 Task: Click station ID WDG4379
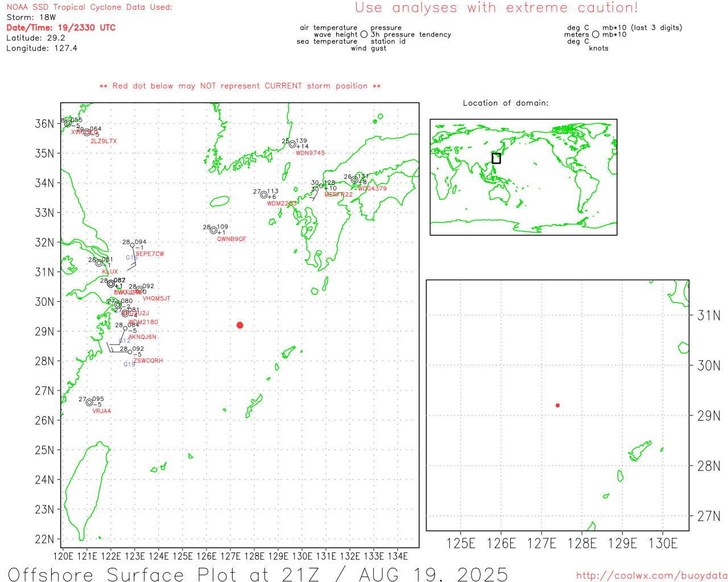tap(373, 189)
